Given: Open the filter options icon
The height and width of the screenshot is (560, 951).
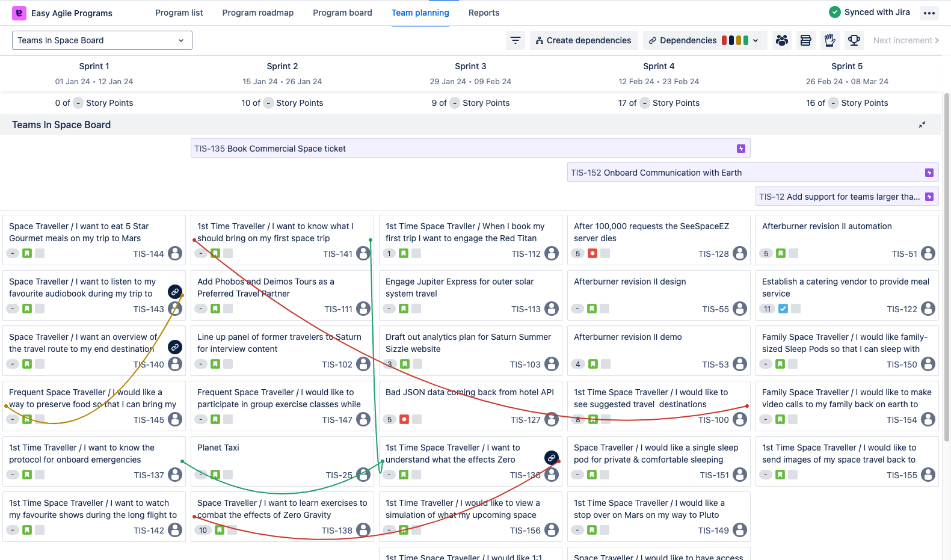Looking at the screenshot, I should tap(516, 40).
